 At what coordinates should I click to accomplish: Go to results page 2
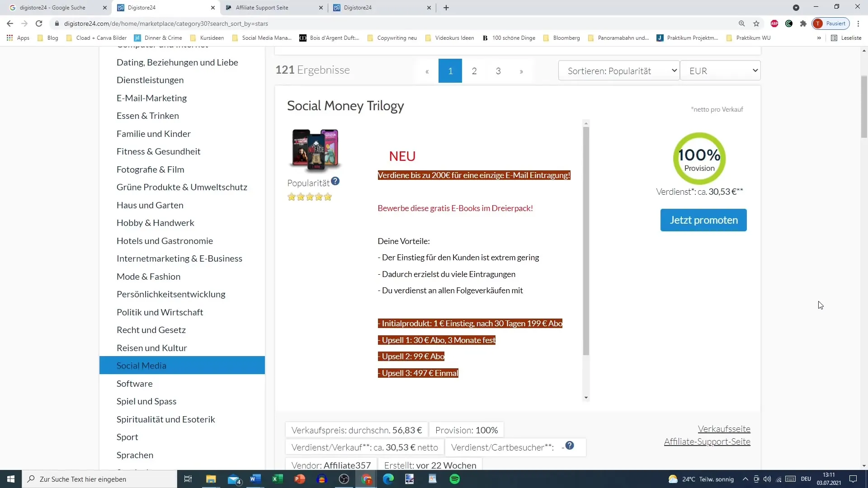[474, 71]
